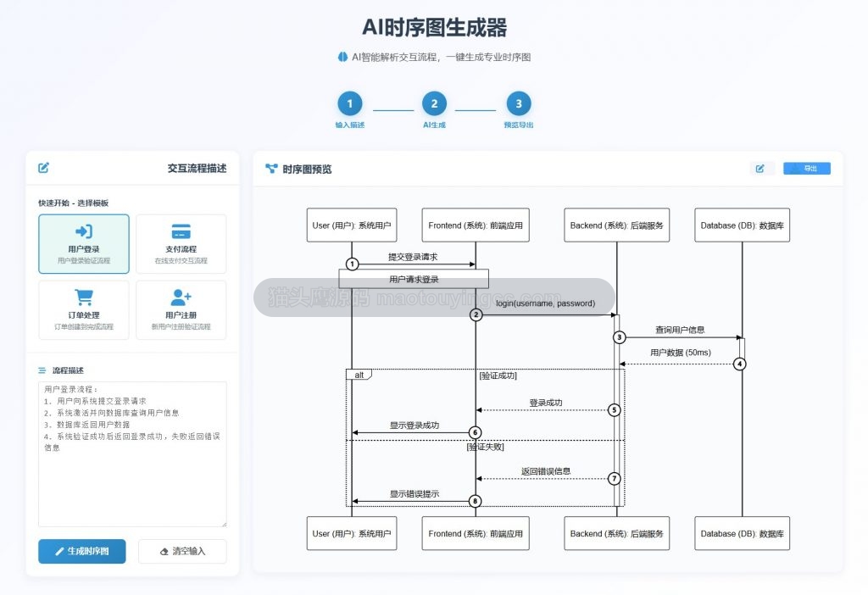The height and width of the screenshot is (595, 868).
Task: Click the bottom Backend (系统) participant box
Action: click(617, 534)
